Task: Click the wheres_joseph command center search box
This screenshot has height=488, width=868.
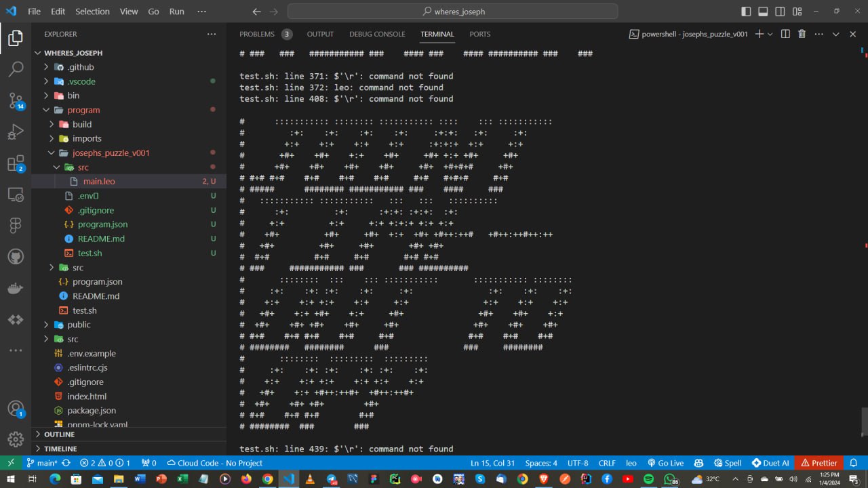Action: (452, 12)
